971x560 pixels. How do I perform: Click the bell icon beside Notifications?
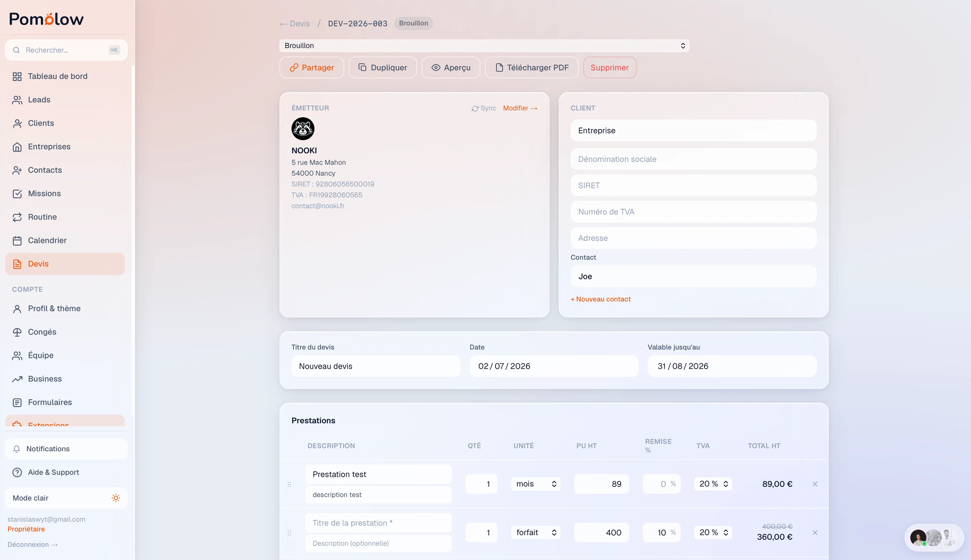17,449
